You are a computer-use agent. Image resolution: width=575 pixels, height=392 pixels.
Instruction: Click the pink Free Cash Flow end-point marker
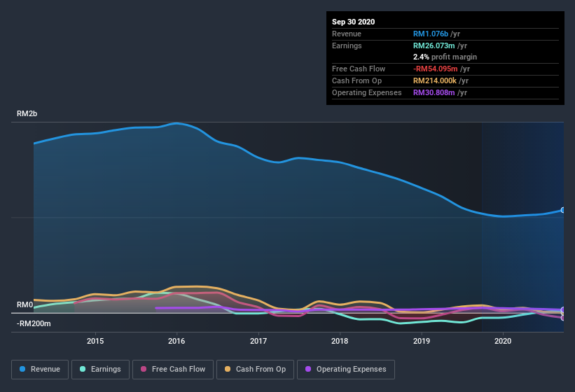click(x=563, y=318)
